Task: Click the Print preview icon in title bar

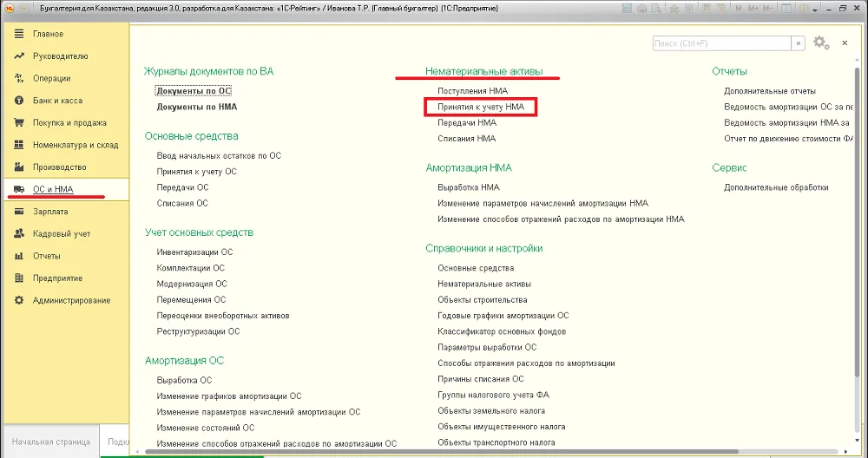Action: (x=655, y=9)
